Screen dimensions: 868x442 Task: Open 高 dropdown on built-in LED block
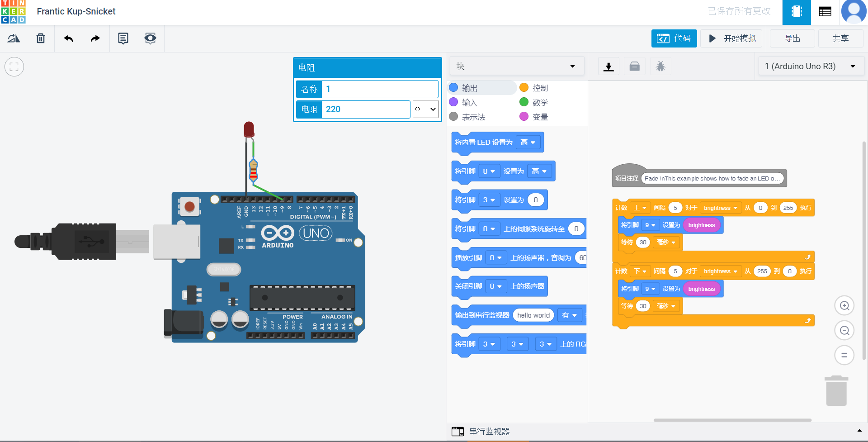coord(528,143)
